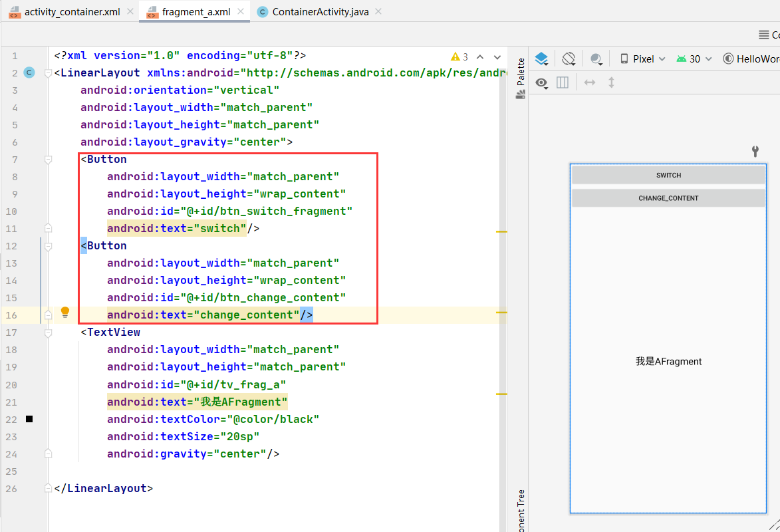
Task: Close the activity_container.xml tab
Action: (x=130, y=11)
